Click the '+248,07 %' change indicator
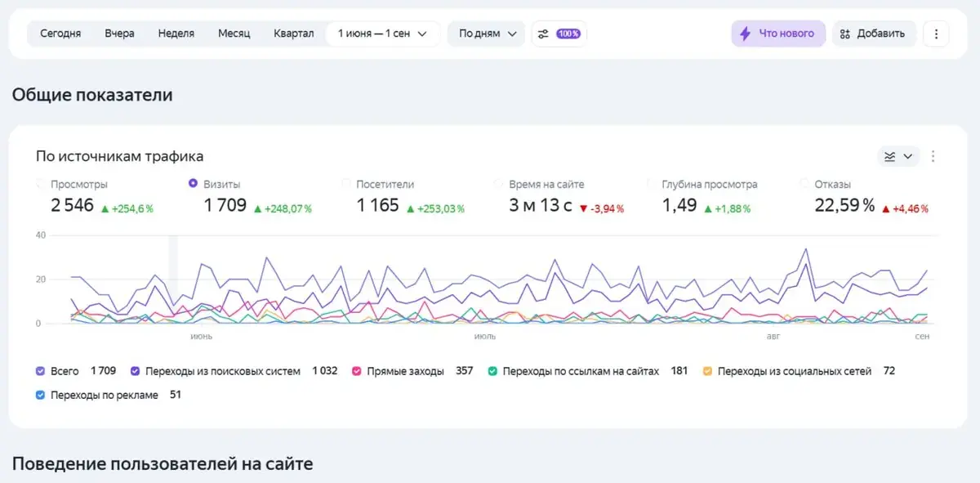Image resolution: width=980 pixels, height=483 pixels. (283, 208)
